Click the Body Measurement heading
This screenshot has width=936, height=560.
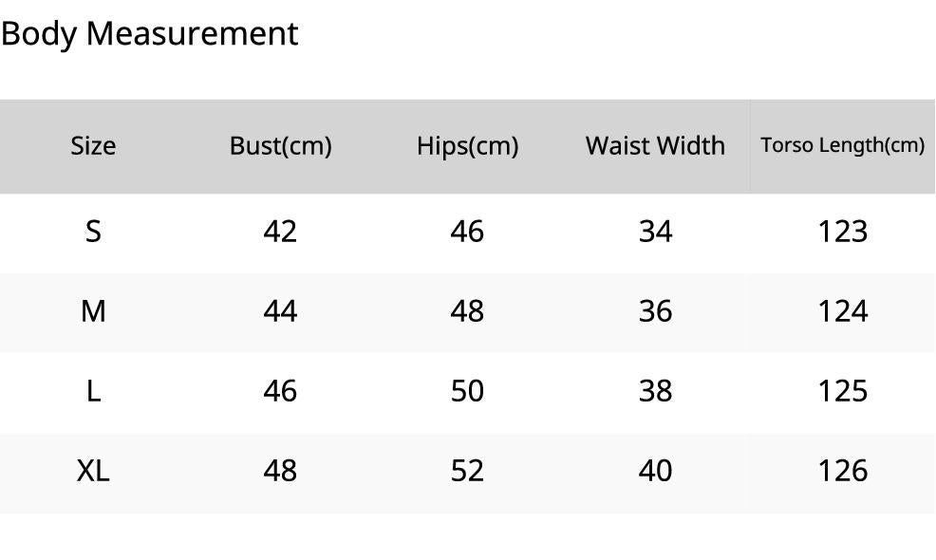pyautogui.click(x=150, y=33)
